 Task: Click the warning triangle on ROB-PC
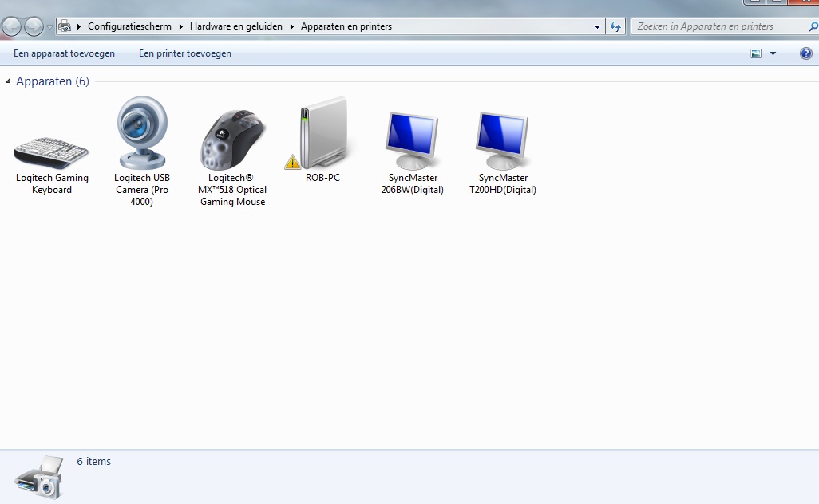click(292, 162)
